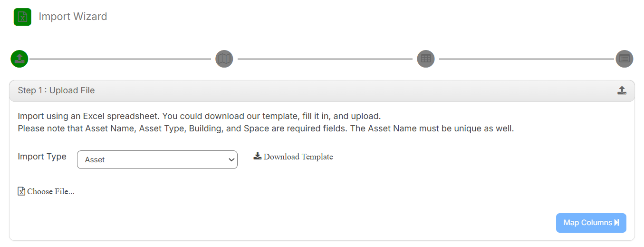Go to the green upload step icon

(x=19, y=59)
